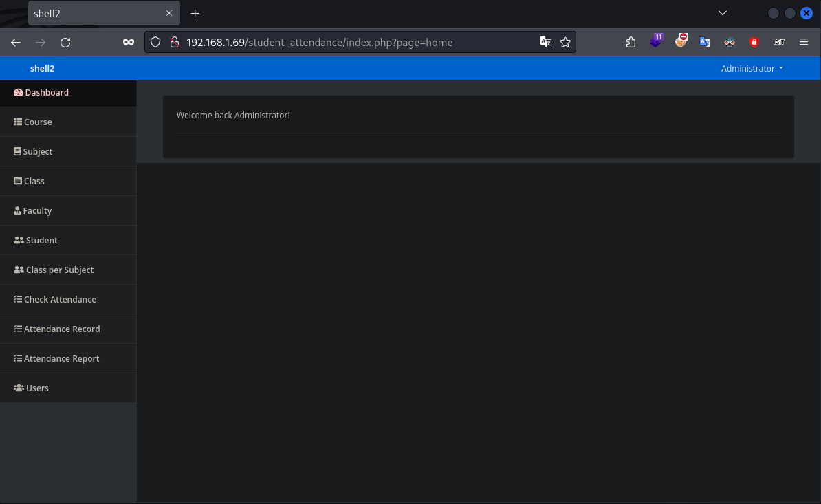Reload the page
Screen dimensions: 821x504
pos(65,43)
